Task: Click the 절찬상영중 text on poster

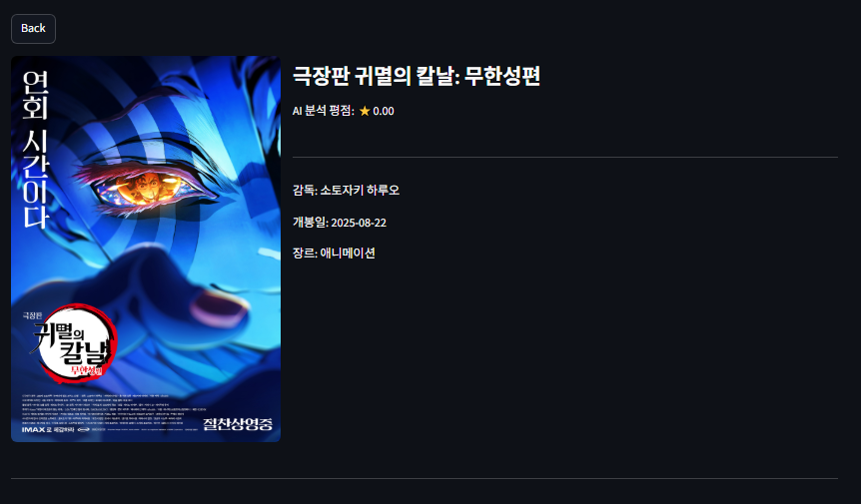Action: [237, 424]
